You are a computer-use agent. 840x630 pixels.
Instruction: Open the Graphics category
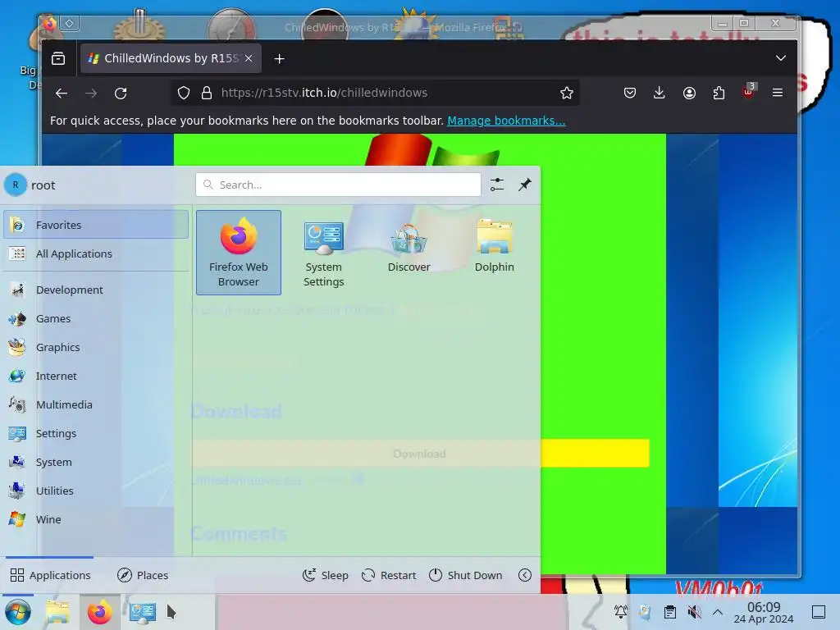(x=96, y=347)
